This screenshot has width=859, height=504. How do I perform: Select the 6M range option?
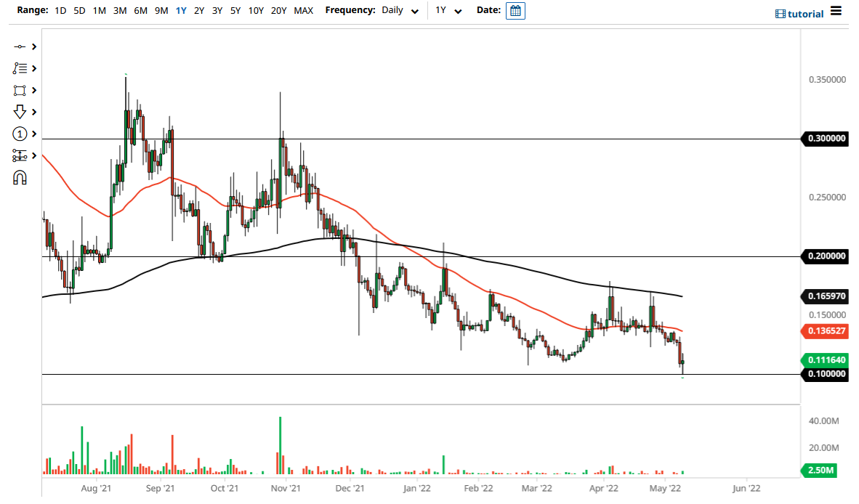point(140,10)
